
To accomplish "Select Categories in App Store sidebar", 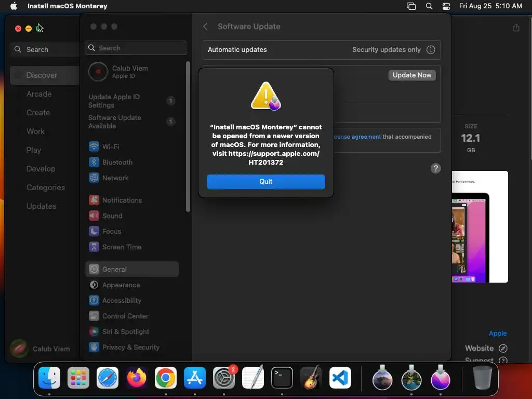I will tap(45, 187).
